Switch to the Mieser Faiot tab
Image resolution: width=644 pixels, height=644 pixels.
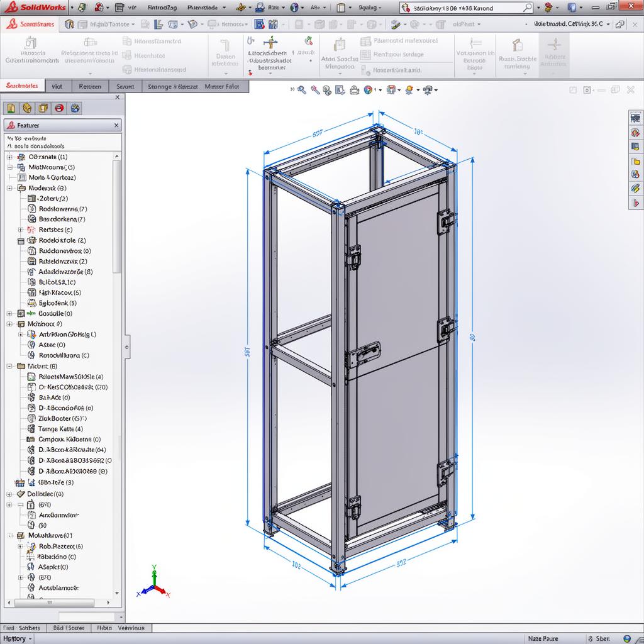pyautogui.click(x=222, y=86)
